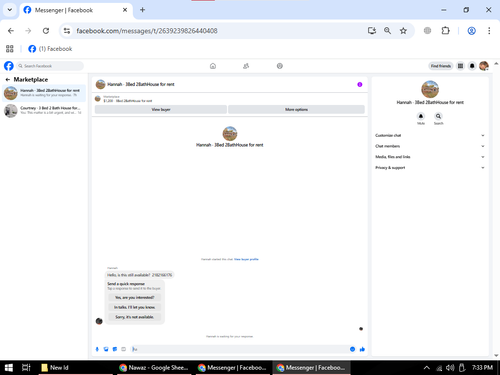
Task: Click the install app icon in address bar
Action: [x=372, y=31]
